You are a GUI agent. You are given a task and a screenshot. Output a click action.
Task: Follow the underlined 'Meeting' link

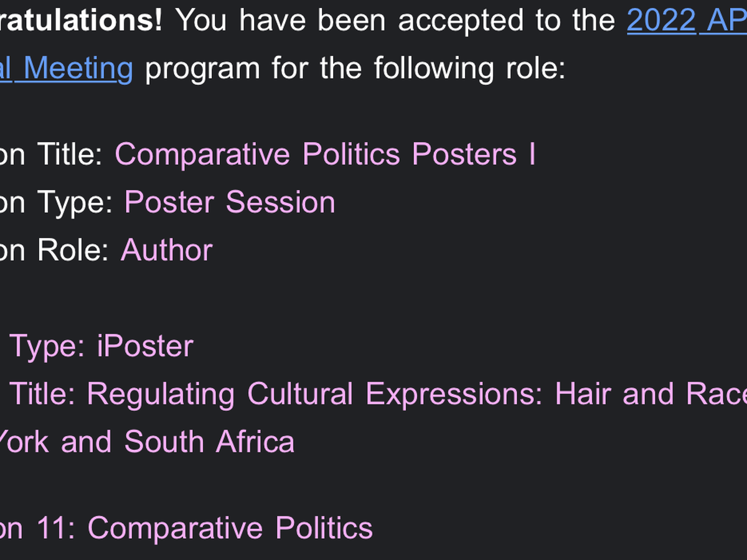click(78, 68)
